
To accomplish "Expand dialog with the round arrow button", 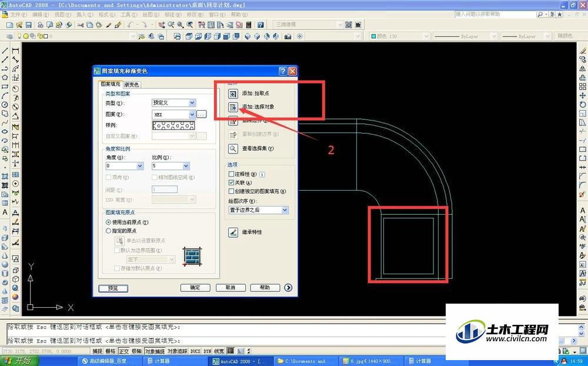I will (x=288, y=288).
